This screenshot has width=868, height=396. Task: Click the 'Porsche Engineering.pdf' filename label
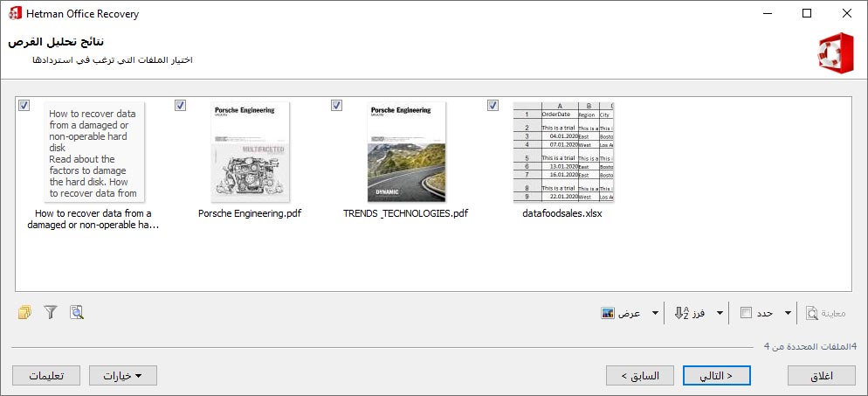pyautogui.click(x=250, y=213)
